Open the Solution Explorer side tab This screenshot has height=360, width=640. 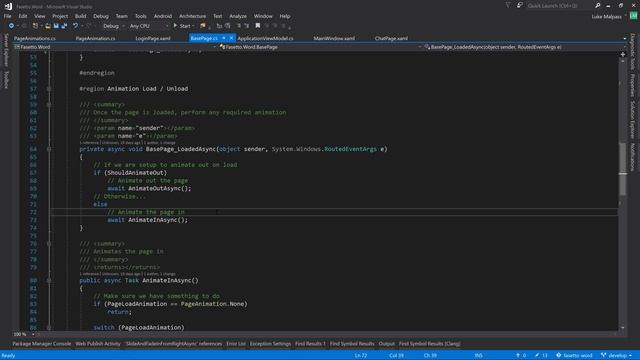tap(633, 120)
